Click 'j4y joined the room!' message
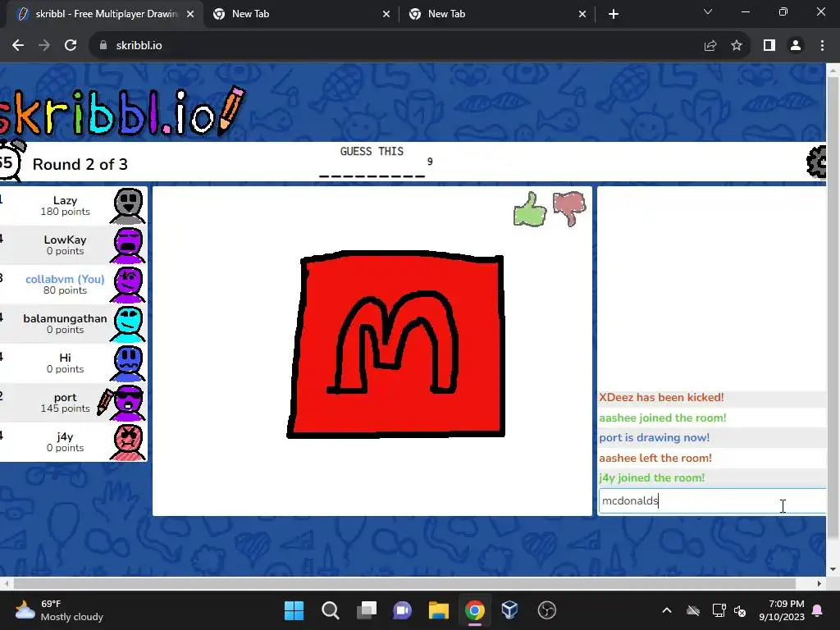840x630 pixels. (652, 478)
